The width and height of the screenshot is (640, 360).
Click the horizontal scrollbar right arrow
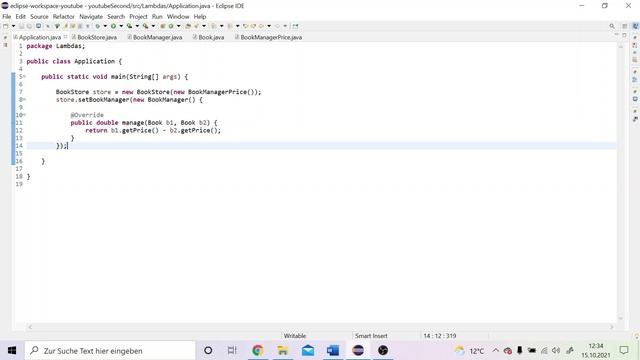(611, 327)
